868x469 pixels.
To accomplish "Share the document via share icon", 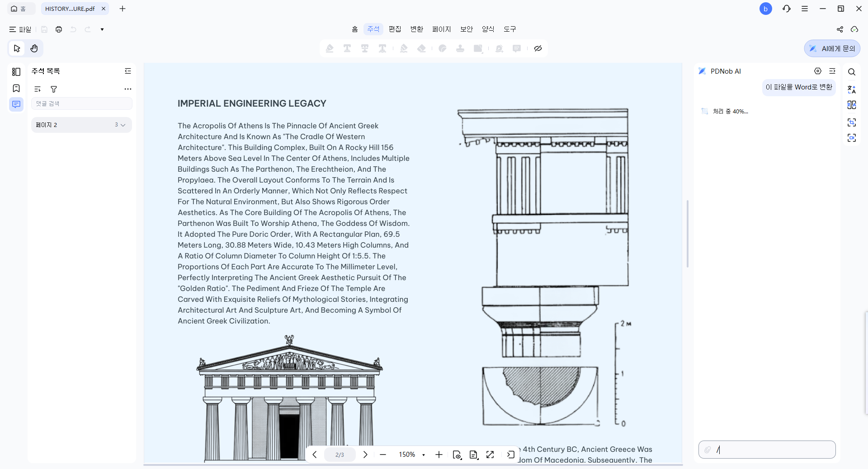I will tap(840, 29).
